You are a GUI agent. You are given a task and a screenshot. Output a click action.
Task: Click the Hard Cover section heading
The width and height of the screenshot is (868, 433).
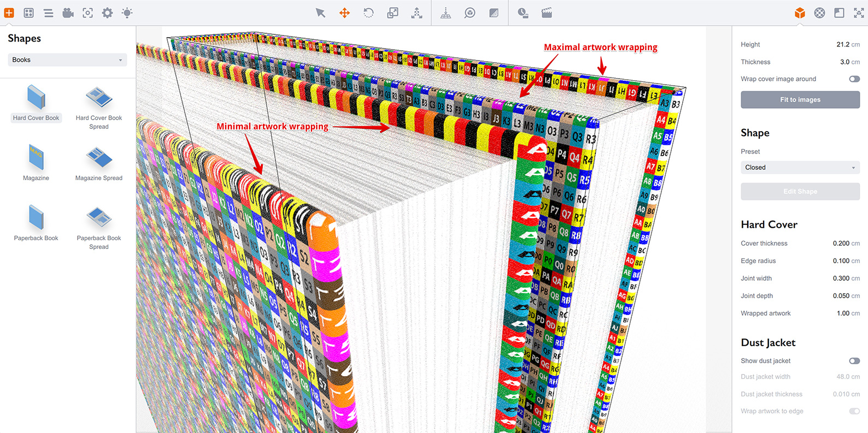769,224
